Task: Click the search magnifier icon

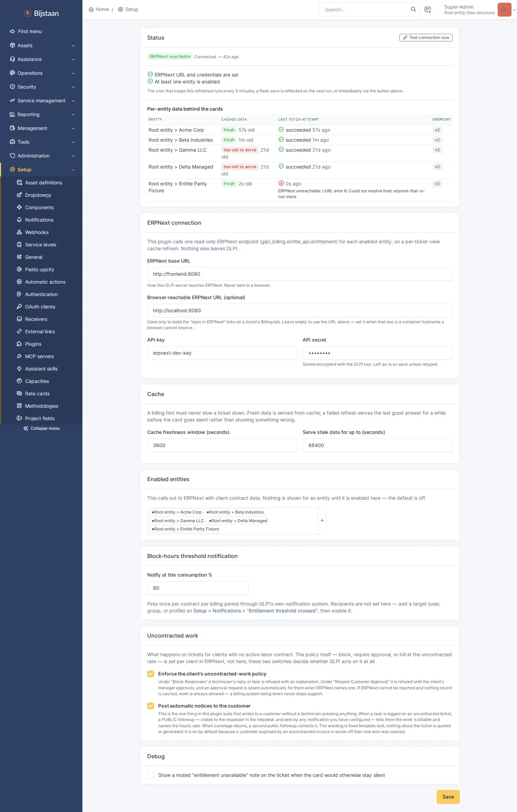Action: pyautogui.click(x=413, y=10)
